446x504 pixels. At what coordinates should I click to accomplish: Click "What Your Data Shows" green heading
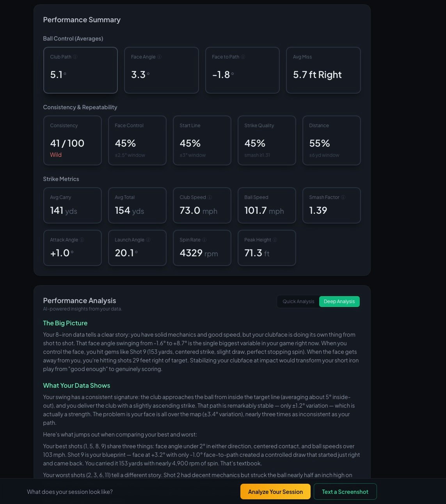(x=76, y=385)
